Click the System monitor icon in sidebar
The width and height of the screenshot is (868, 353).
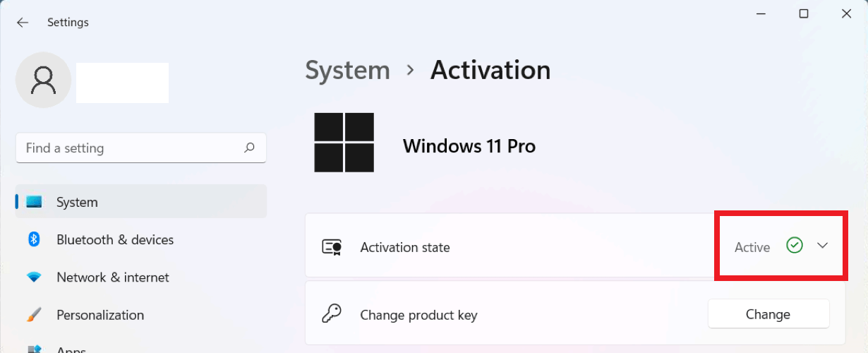tap(34, 203)
